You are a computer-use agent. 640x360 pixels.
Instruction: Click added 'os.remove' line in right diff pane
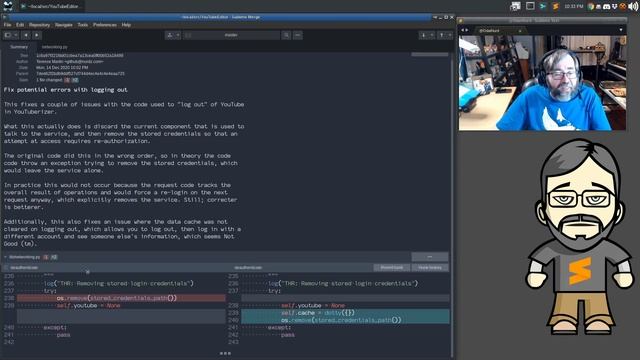(345, 320)
